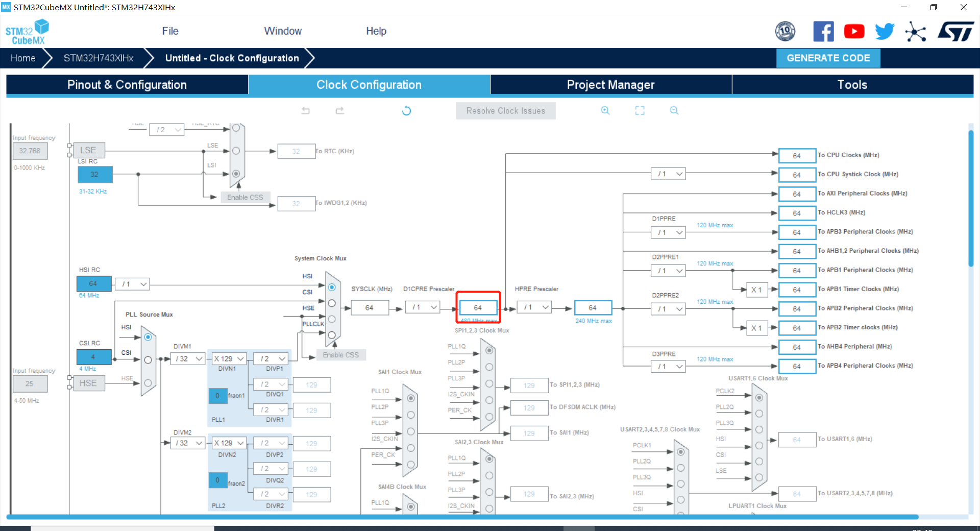Click Enable CSS under System Clock Mux

pyautogui.click(x=341, y=355)
